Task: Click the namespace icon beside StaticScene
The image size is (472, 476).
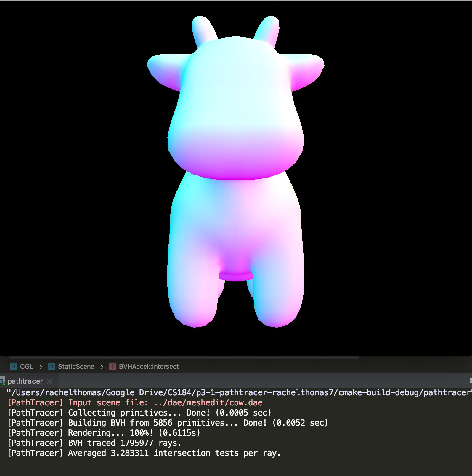Action: (52, 367)
